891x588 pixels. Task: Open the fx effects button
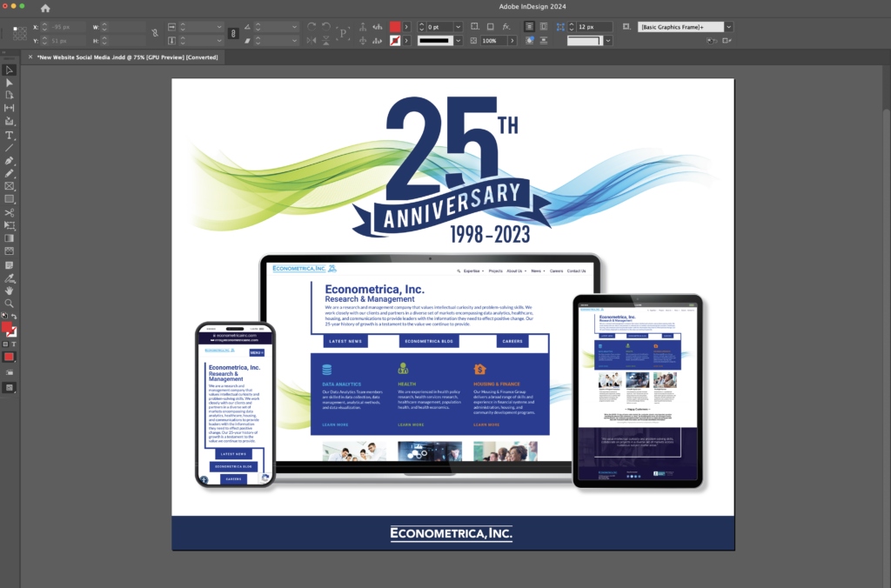(506, 27)
